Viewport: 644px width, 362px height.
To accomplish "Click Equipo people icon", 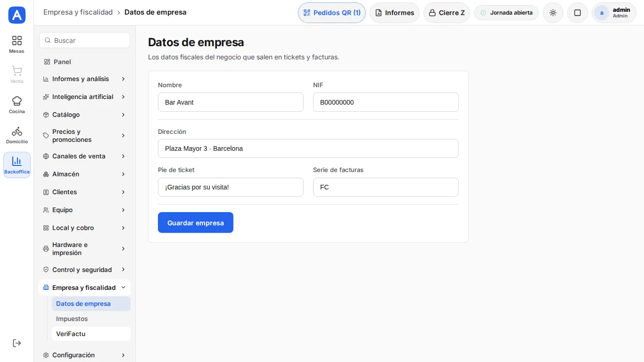I will pyautogui.click(x=46, y=210).
